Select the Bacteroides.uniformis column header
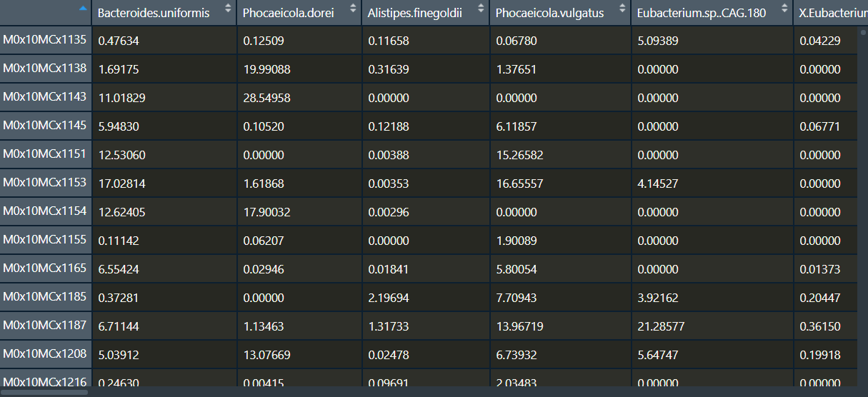 (x=154, y=14)
